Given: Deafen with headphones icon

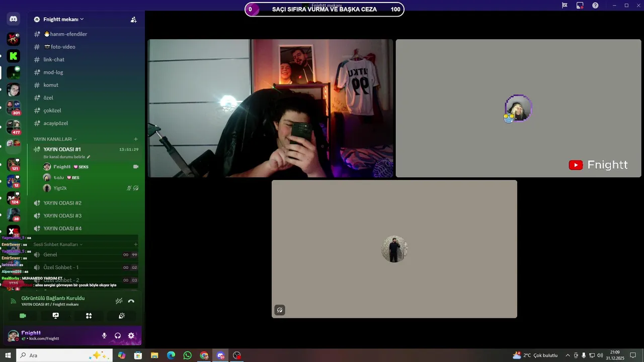Looking at the screenshot, I should 118,336.
